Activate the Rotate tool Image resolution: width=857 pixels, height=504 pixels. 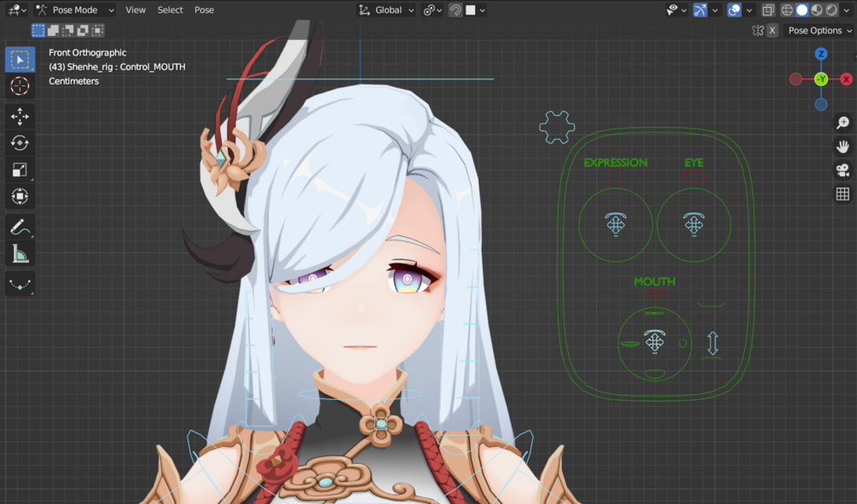(x=20, y=143)
